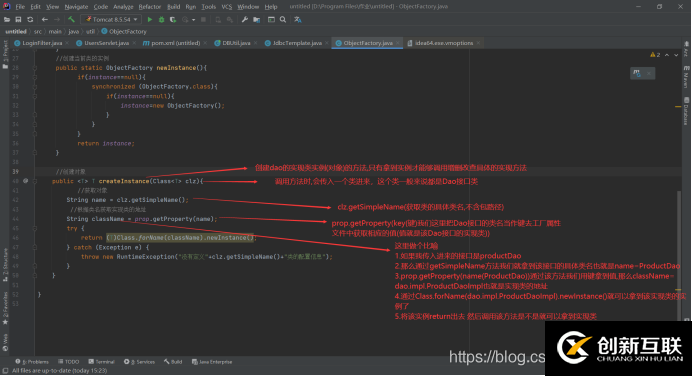This screenshot has width=692, height=376.
Task: Close the pom.xml (untitled) tab
Action: click(x=206, y=43)
